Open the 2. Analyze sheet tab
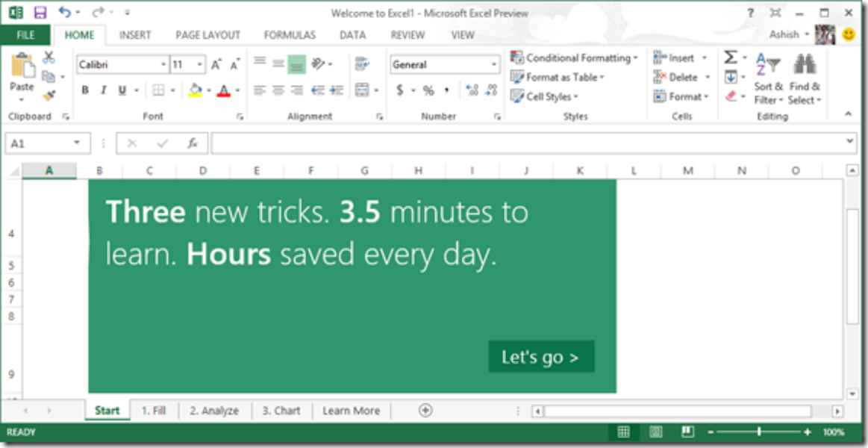 point(214,411)
